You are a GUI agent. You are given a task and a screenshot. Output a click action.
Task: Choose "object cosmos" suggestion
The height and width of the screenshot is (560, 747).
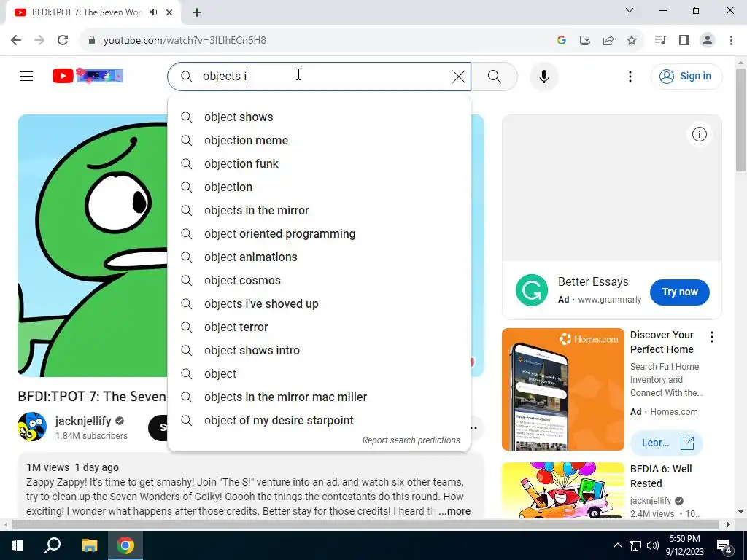320,281
